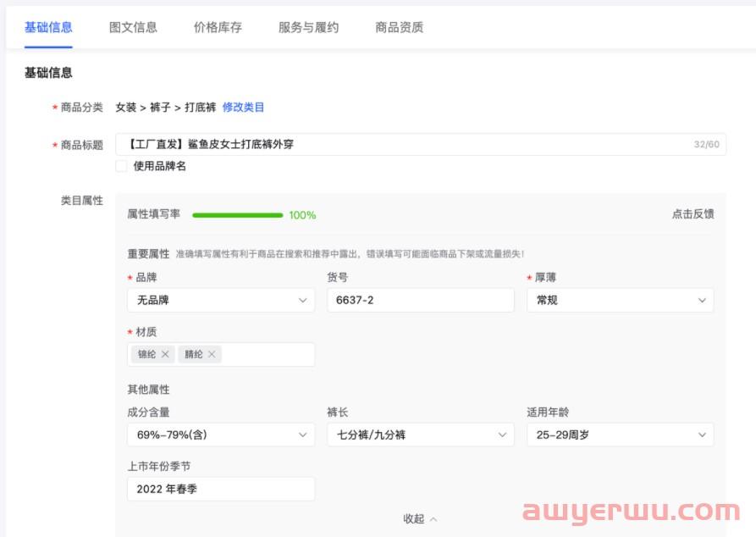Open the 裤长 dropdown for 七分裤/九分裤

click(420, 435)
